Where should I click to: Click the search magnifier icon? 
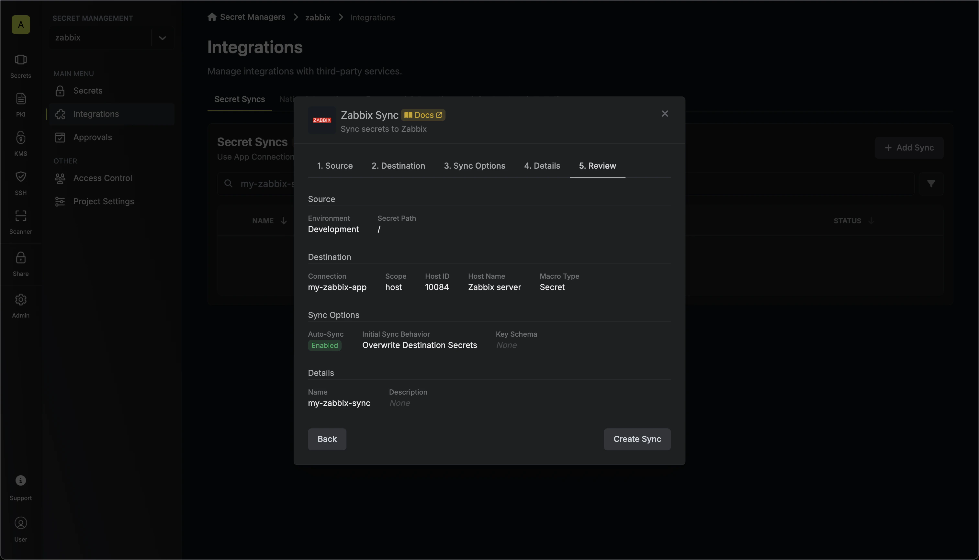point(229,184)
